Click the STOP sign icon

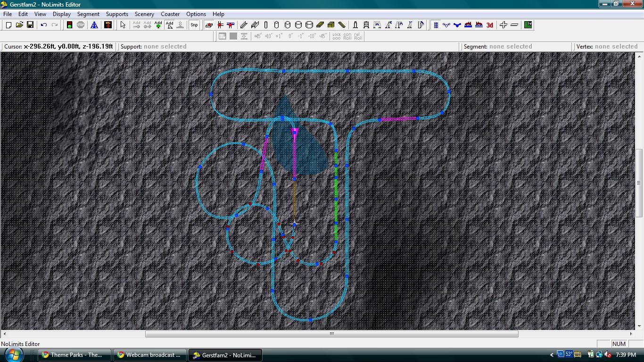tap(81, 25)
